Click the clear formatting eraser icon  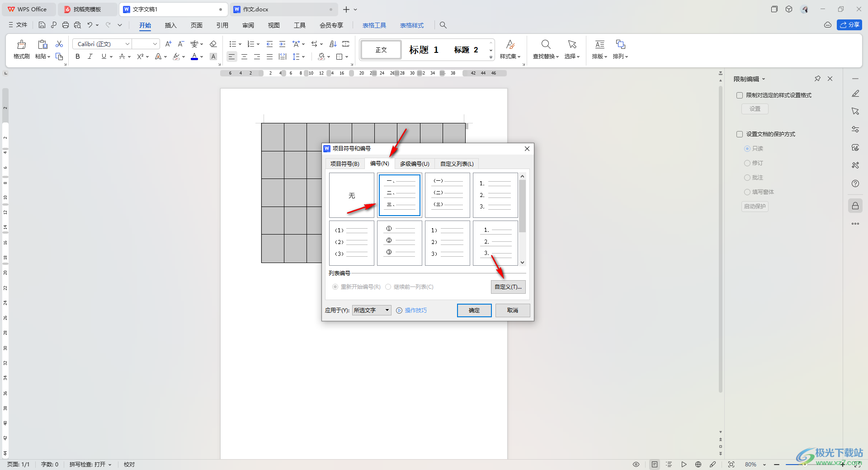pos(213,44)
